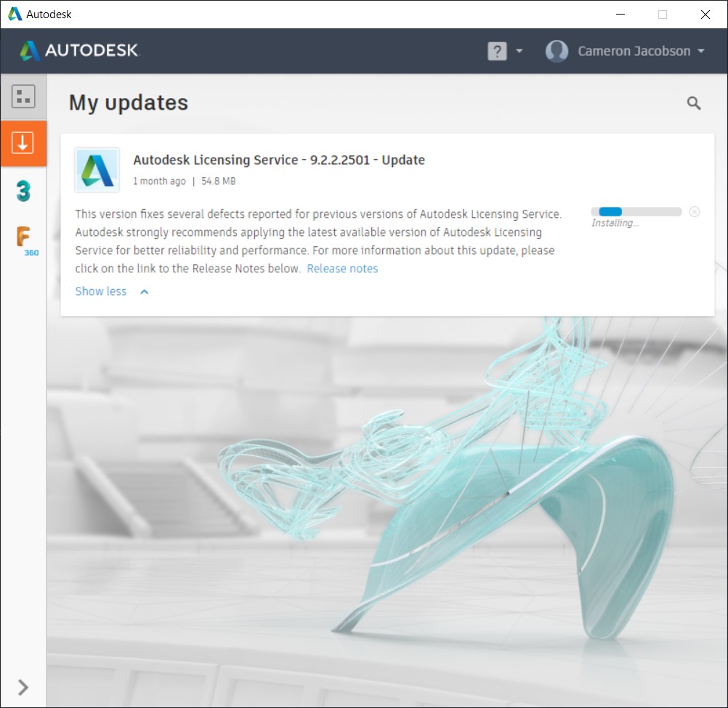Click the Show less chevron arrow
This screenshot has height=708, width=728.
(x=145, y=292)
